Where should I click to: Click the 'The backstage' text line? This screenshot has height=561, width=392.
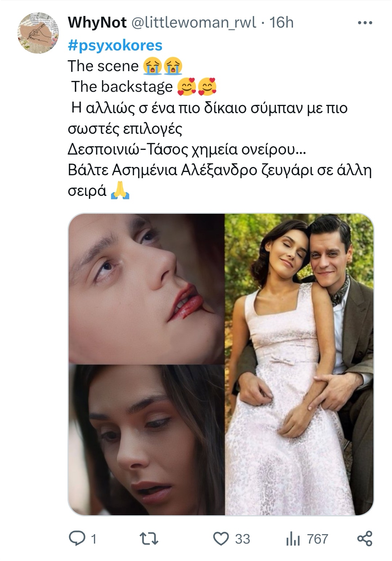(143, 87)
